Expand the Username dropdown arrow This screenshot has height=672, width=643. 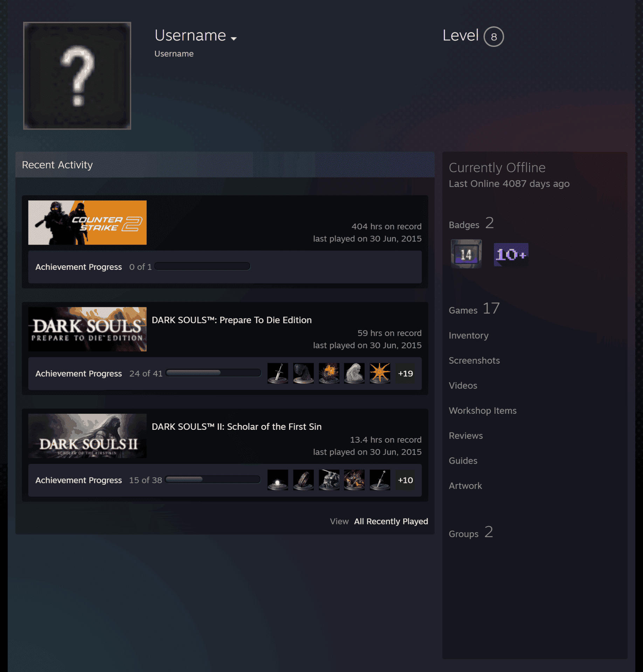tap(234, 38)
